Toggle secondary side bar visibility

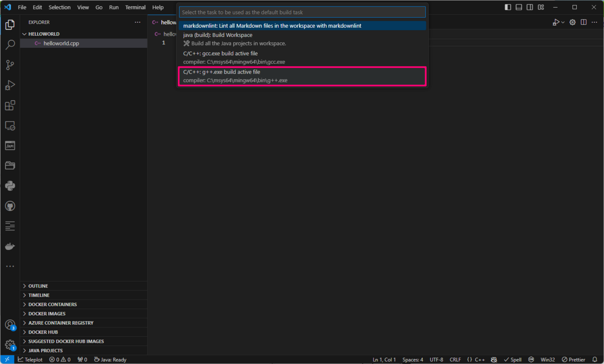pyautogui.click(x=530, y=7)
